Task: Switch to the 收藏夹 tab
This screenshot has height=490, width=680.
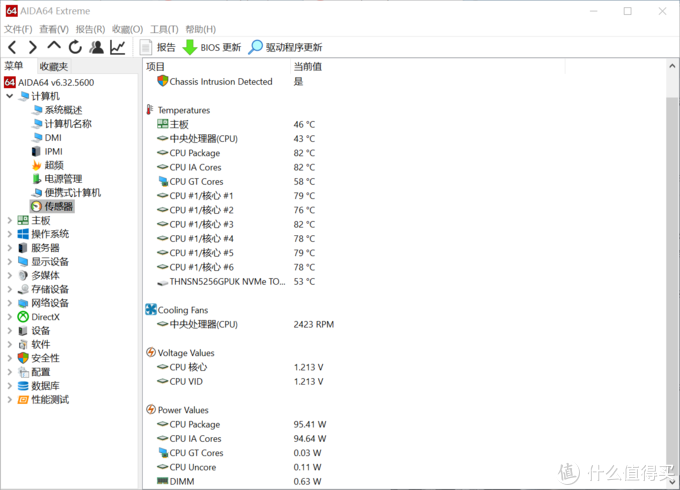Action: tap(54, 66)
